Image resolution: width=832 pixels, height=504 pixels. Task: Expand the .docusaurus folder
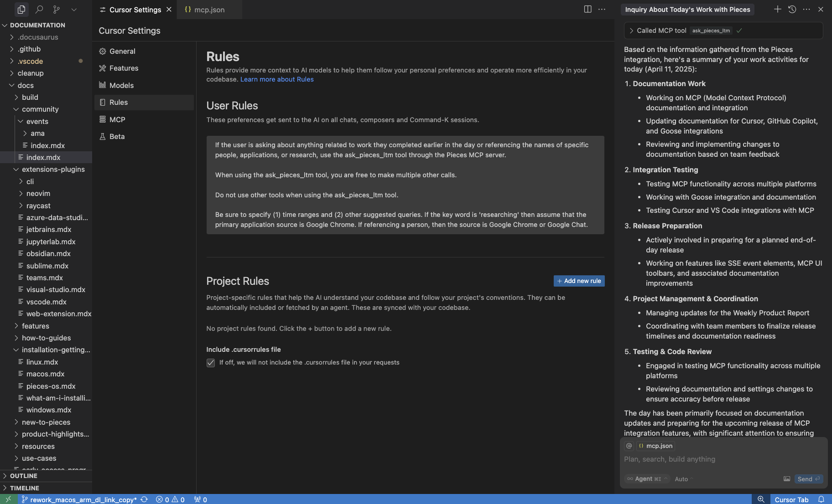tap(46, 37)
